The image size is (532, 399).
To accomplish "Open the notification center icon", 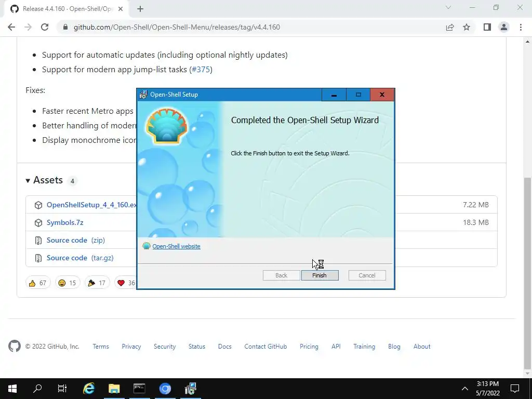I will (x=515, y=389).
